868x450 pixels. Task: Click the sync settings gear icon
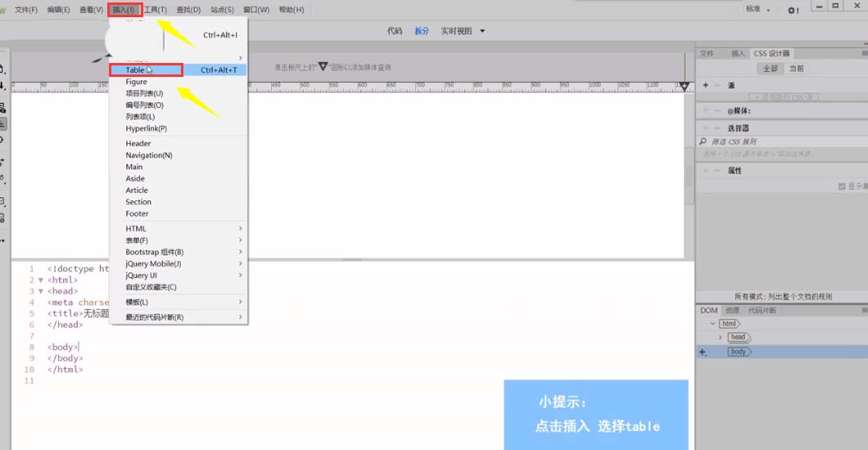[792, 11]
